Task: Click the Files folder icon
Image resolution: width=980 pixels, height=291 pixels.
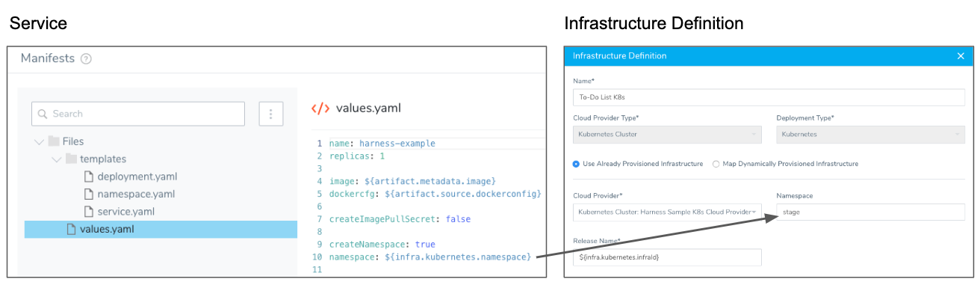Action: (54, 141)
